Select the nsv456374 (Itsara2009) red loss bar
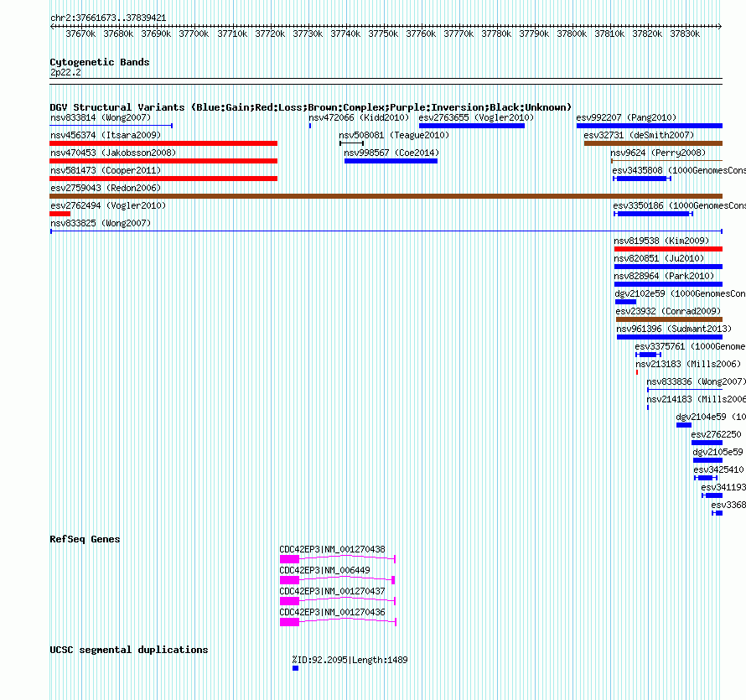This screenshot has height=700, width=746. click(163, 143)
